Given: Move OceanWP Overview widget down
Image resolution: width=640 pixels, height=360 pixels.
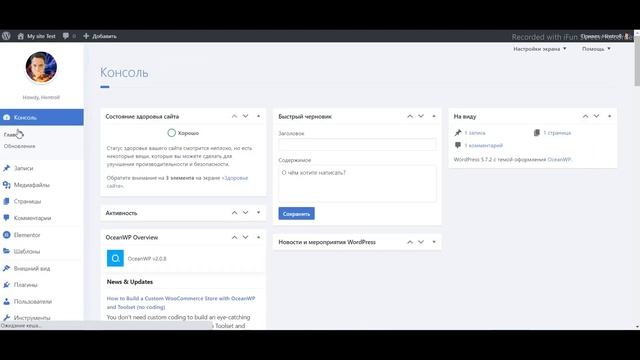Looking at the screenshot, I should click(245, 237).
